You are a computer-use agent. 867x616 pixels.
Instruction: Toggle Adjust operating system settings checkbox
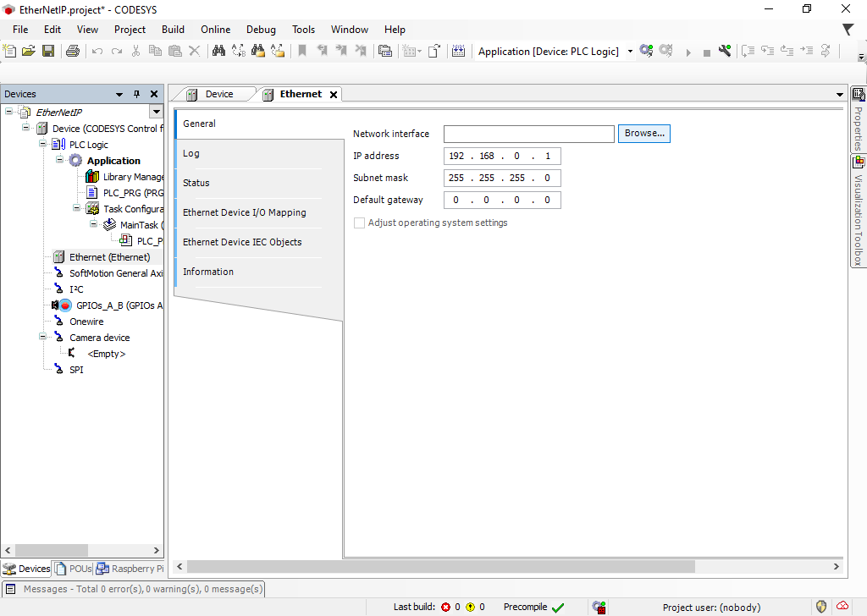[360, 223]
